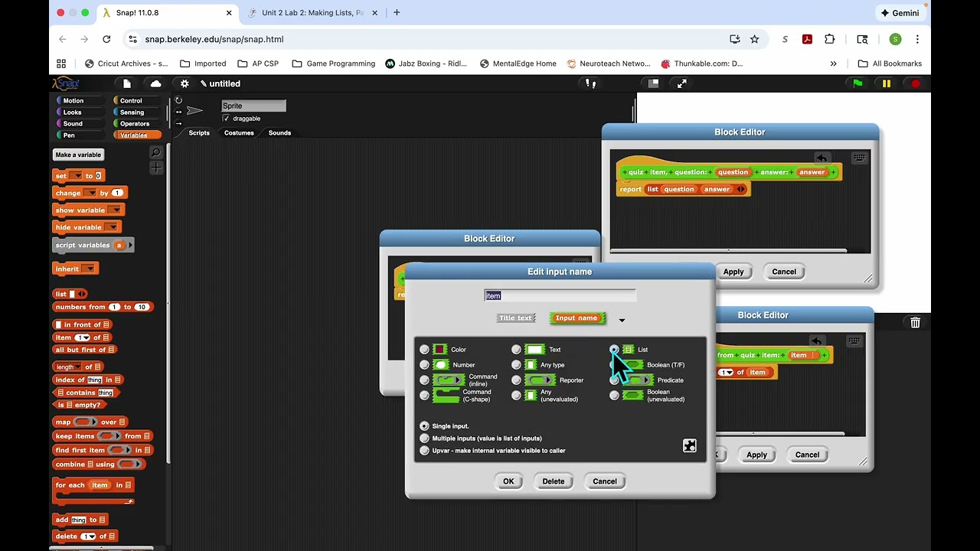Reload the page in Chrome
This screenshot has height=551, width=980.
pyautogui.click(x=106, y=39)
